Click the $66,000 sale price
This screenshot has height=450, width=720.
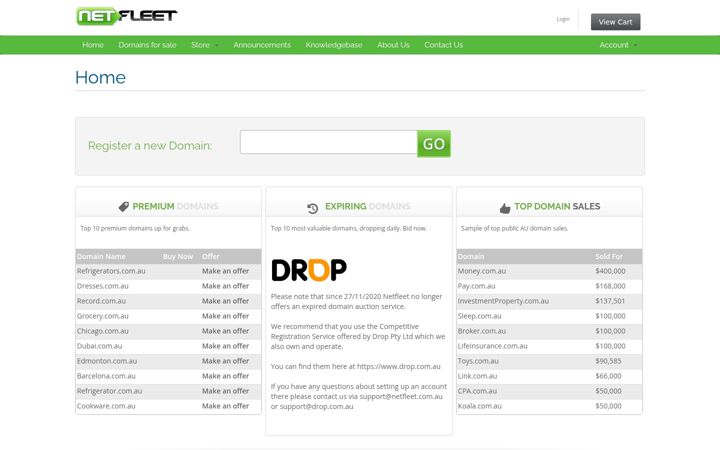pyautogui.click(x=608, y=376)
